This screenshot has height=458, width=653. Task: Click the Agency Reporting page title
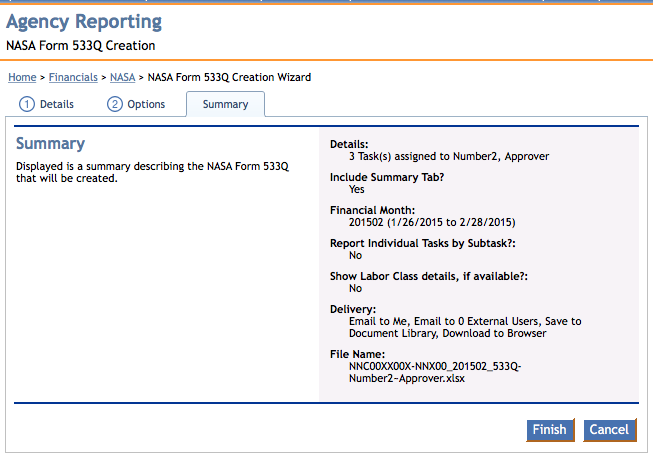click(84, 22)
